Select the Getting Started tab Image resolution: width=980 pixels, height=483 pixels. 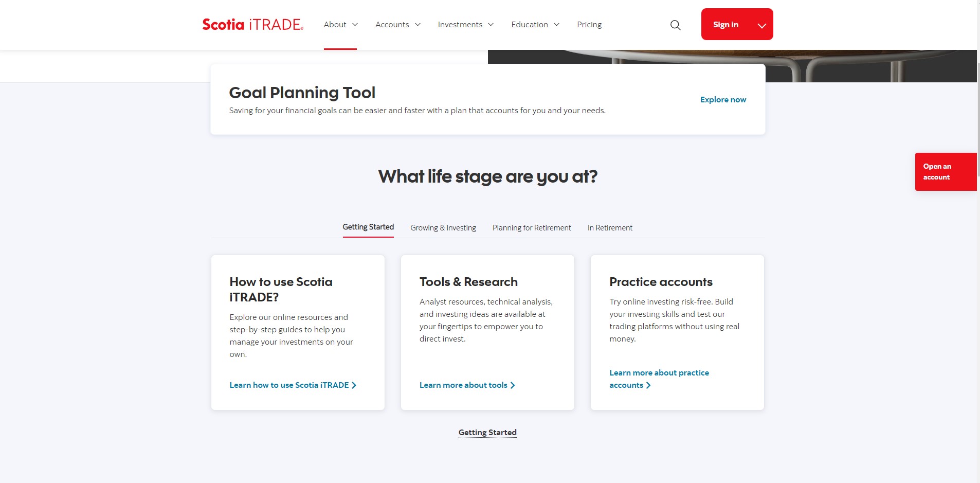point(368,227)
